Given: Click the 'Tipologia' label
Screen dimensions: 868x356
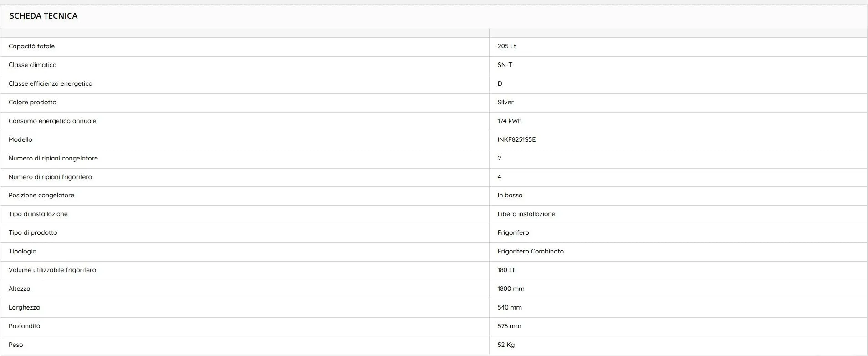Looking at the screenshot, I should click(22, 251).
